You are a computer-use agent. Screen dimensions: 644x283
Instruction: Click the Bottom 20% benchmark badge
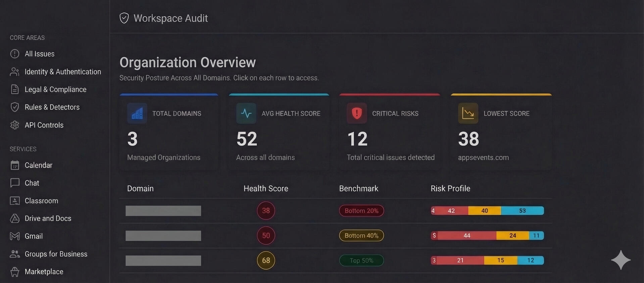click(361, 211)
